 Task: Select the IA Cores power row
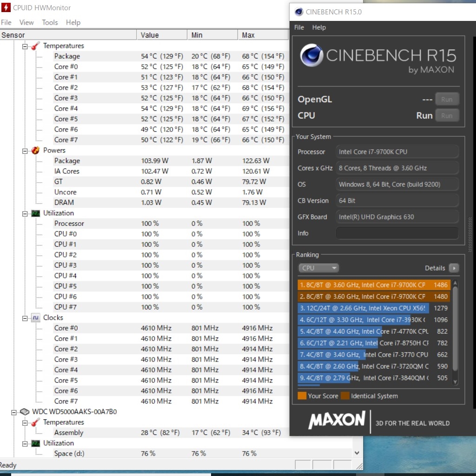click(x=171, y=171)
